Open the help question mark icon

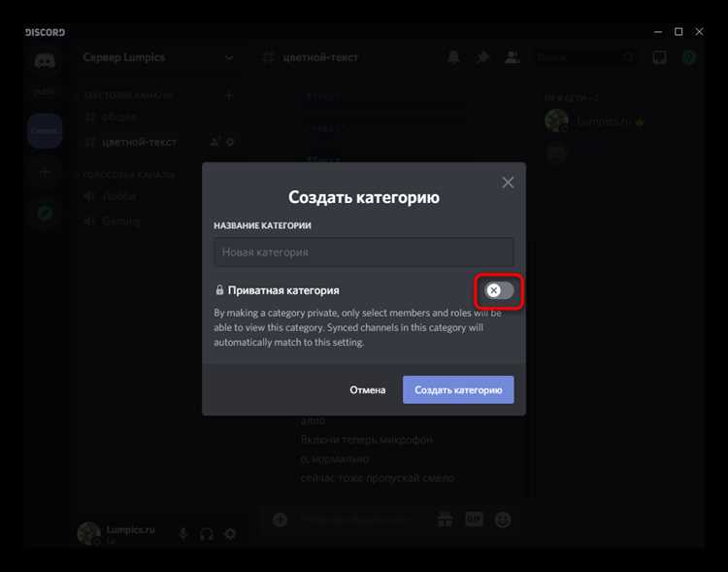coord(689,57)
